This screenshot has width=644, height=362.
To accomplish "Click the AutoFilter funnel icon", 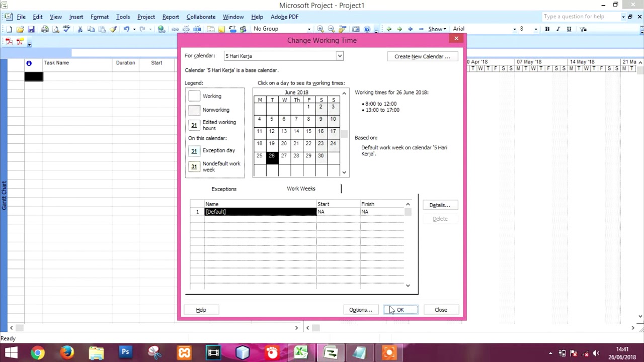I will click(x=583, y=29).
